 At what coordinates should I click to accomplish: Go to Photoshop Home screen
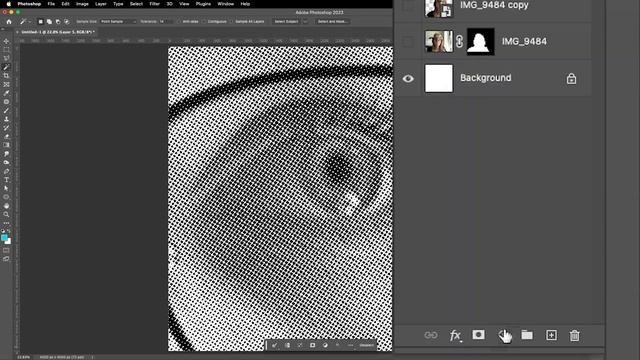click(9, 22)
